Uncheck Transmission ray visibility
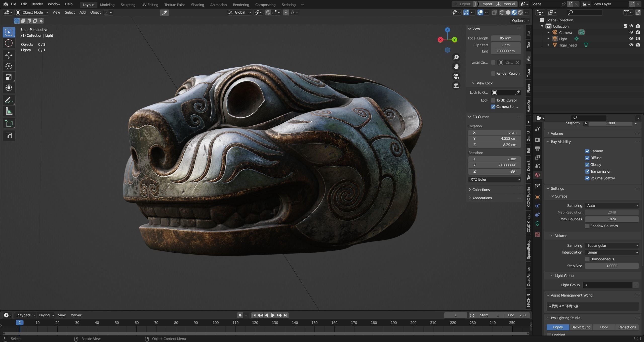Screen dimensions: 644x342 (x=587, y=172)
